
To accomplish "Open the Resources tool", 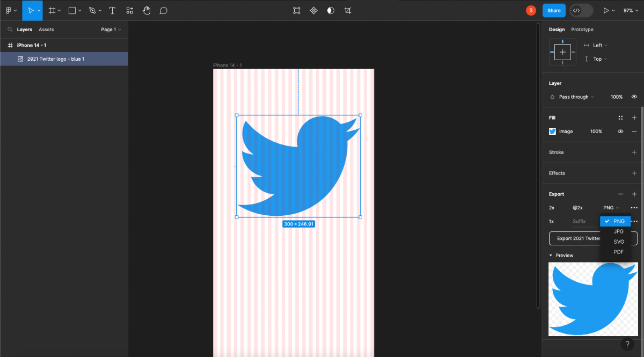I will pyautogui.click(x=129, y=10).
